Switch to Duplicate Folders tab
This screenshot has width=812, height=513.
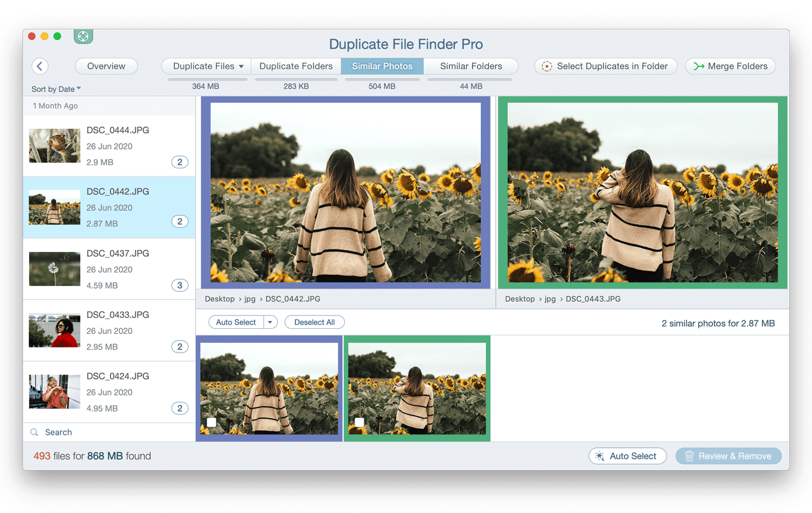[296, 66]
